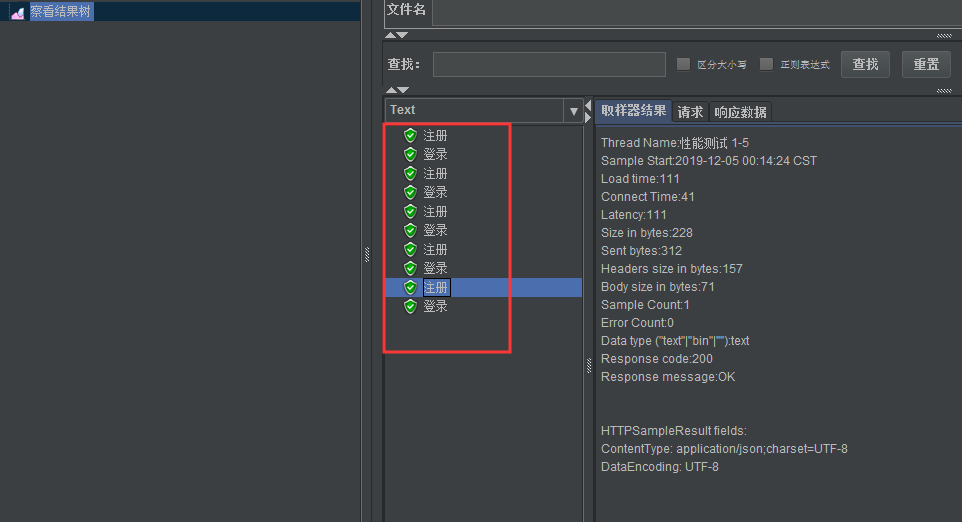This screenshot has width=962, height=522.
Task: Click the DataEncoding: UTF-8 line
Action: click(660, 467)
